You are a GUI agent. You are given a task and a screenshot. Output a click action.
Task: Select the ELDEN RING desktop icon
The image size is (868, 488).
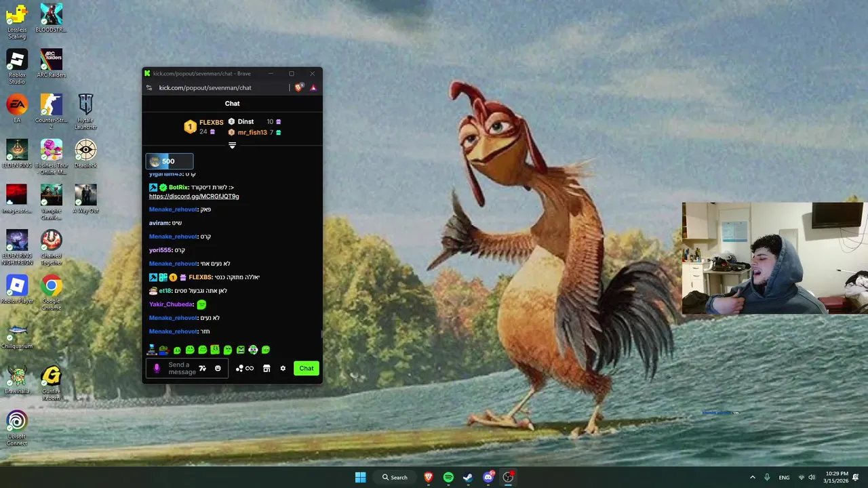tap(17, 154)
